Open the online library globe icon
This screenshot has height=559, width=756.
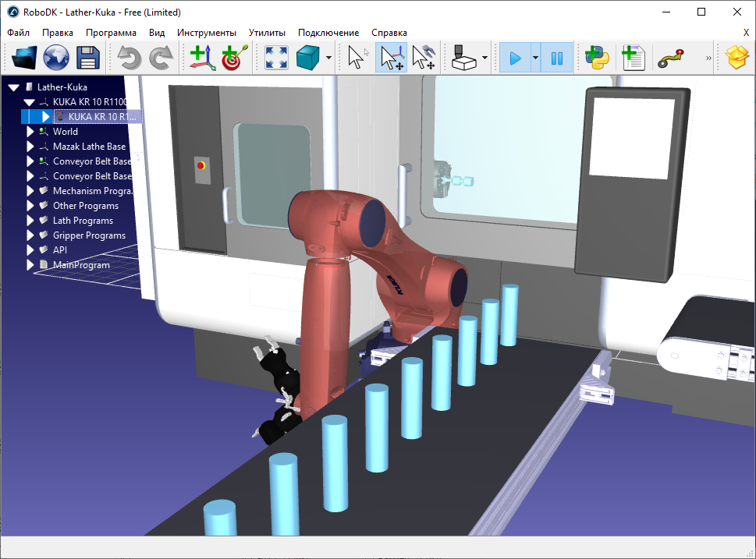(x=55, y=58)
